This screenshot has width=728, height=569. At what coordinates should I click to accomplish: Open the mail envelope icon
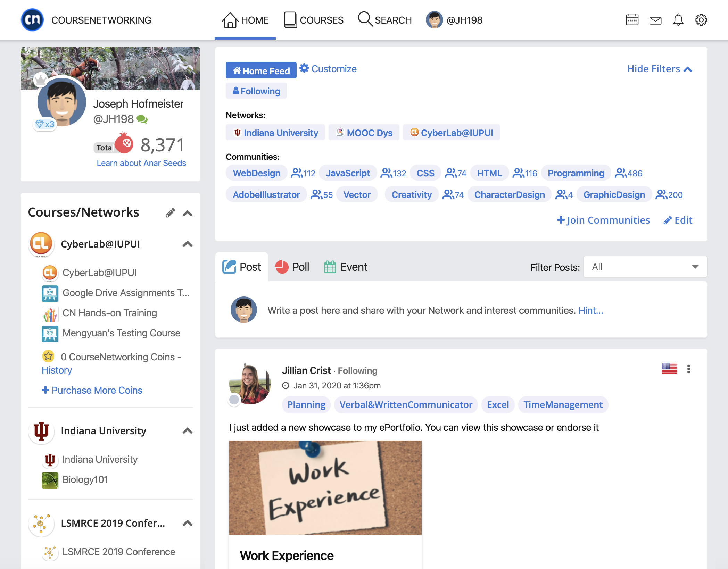point(655,20)
